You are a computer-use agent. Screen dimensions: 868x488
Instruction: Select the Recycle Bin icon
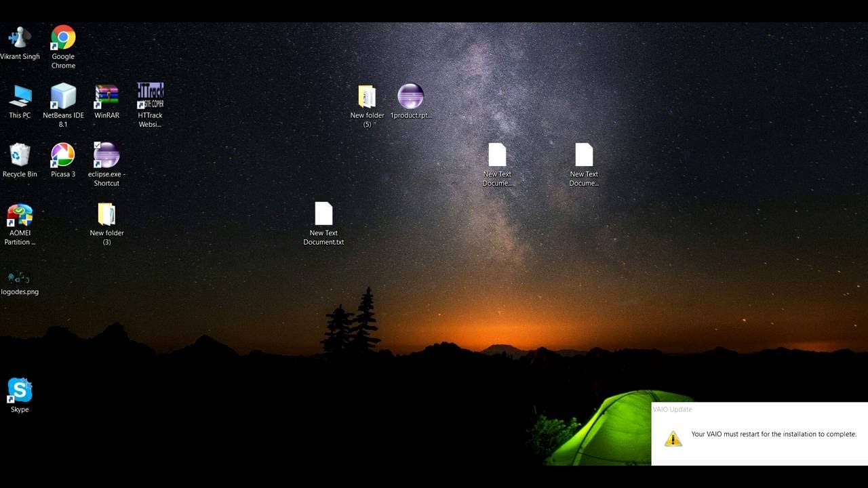(20, 155)
